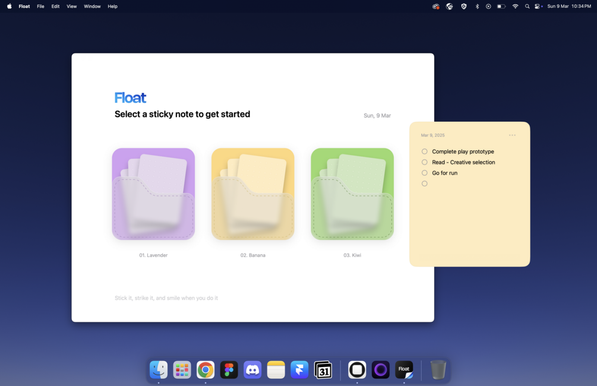Mark Go for run as done
The image size is (597, 386).
(x=425, y=172)
